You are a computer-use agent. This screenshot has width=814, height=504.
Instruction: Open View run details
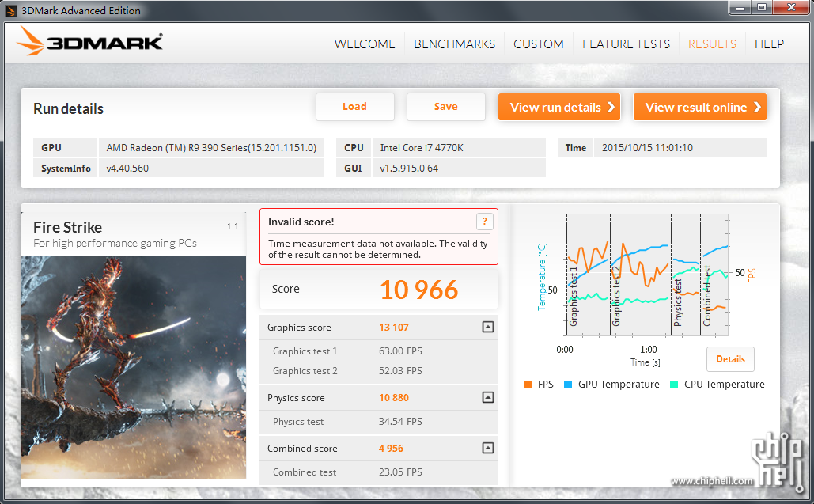click(559, 107)
